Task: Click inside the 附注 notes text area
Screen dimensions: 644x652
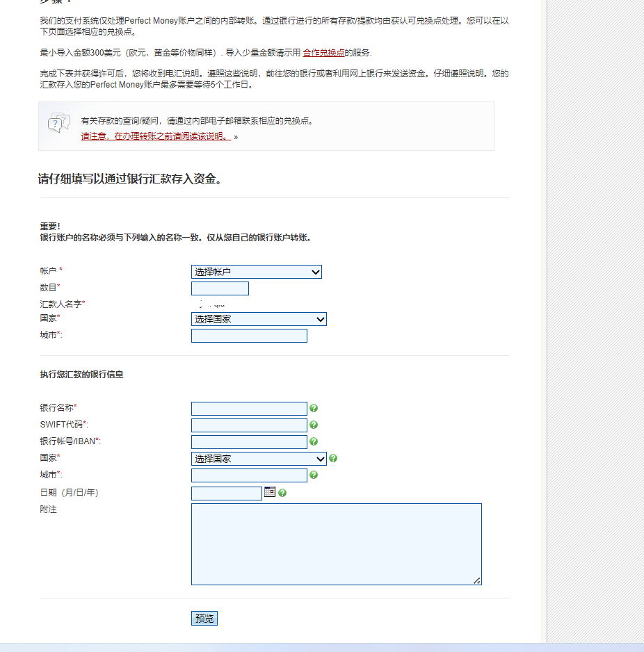Action: pyautogui.click(x=336, y=544)
